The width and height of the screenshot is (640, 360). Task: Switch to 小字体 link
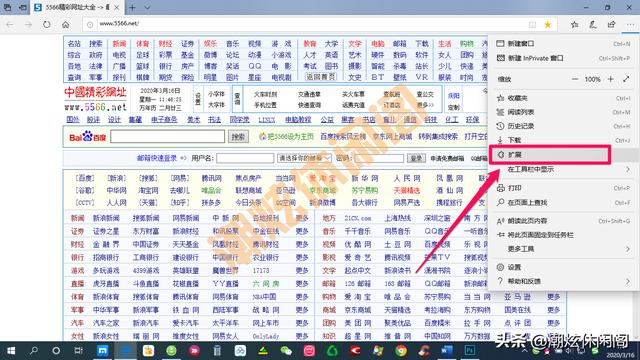click(216, 94)
